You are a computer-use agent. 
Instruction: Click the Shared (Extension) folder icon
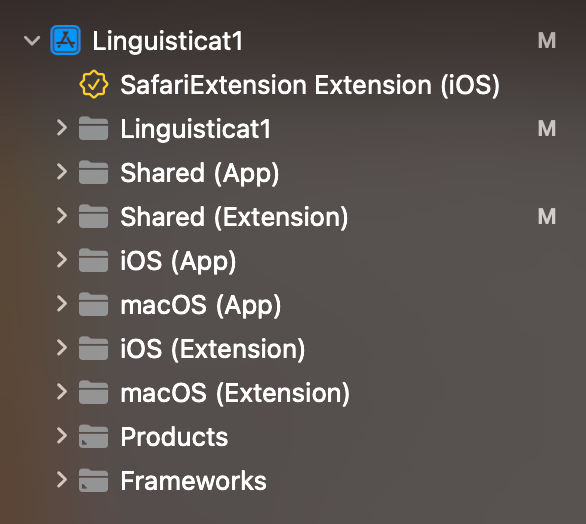pyautogui.click(x=93, y=216)
